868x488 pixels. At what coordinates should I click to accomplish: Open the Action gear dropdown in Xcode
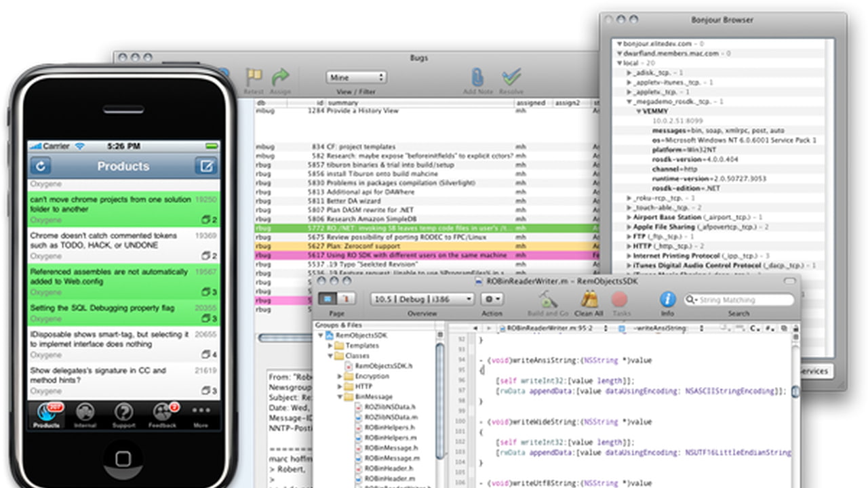point(492,299)
